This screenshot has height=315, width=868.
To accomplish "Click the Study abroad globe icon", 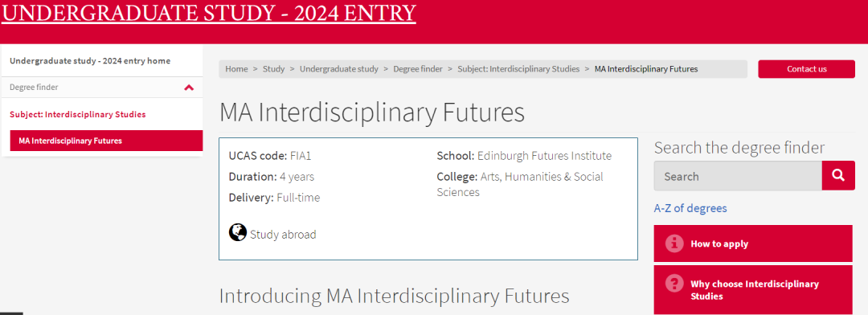I will tap(237, 232).
